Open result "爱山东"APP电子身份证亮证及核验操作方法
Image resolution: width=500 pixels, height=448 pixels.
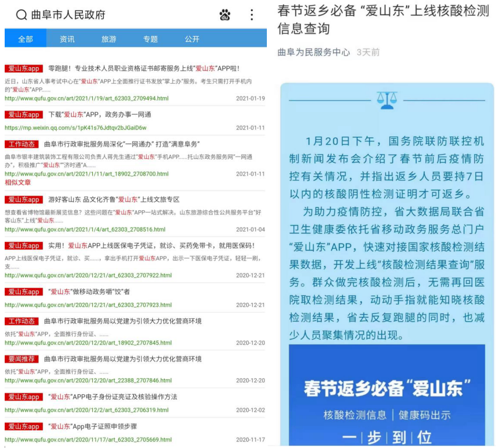click(x=112, y=397)
